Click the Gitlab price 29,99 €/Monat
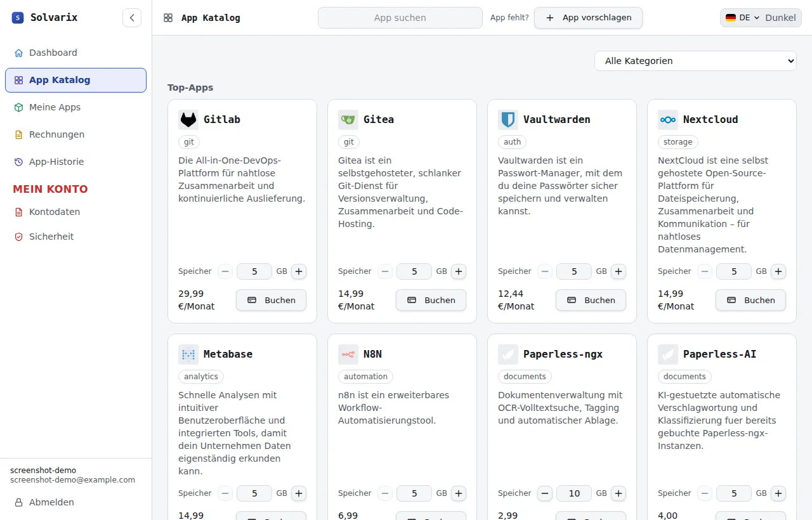Screen dimensions: 812x520 pos(197,300)
